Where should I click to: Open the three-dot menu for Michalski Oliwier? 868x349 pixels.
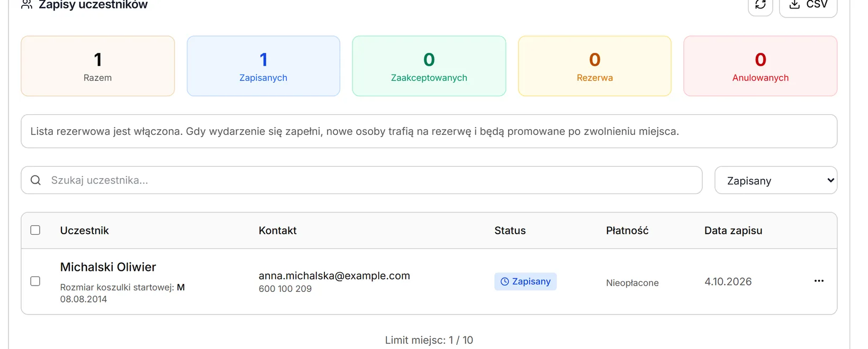click(819, 281)
